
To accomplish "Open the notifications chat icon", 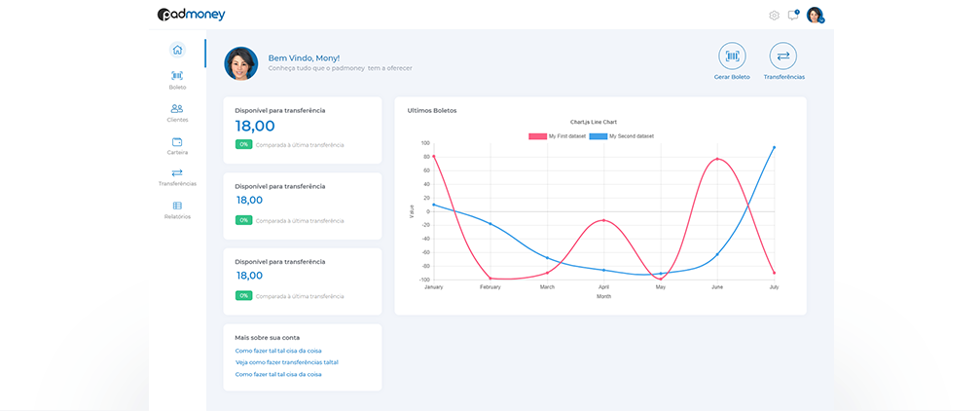I will click(793, 16).
